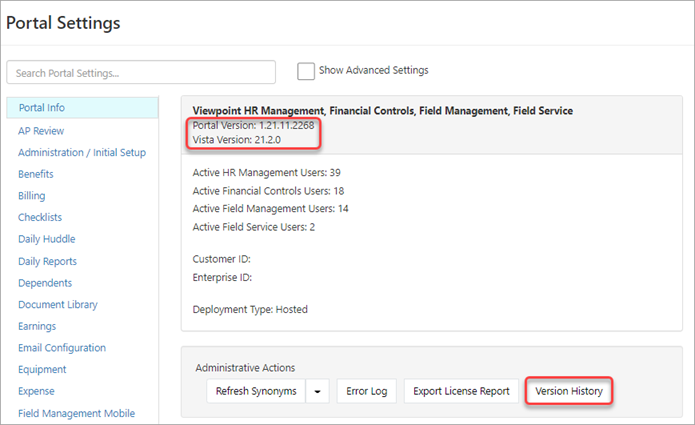Viewport: 695px width, 425px height.
Task: Open the Error Log
Action: pyautogui.click(x=367, y=391)
